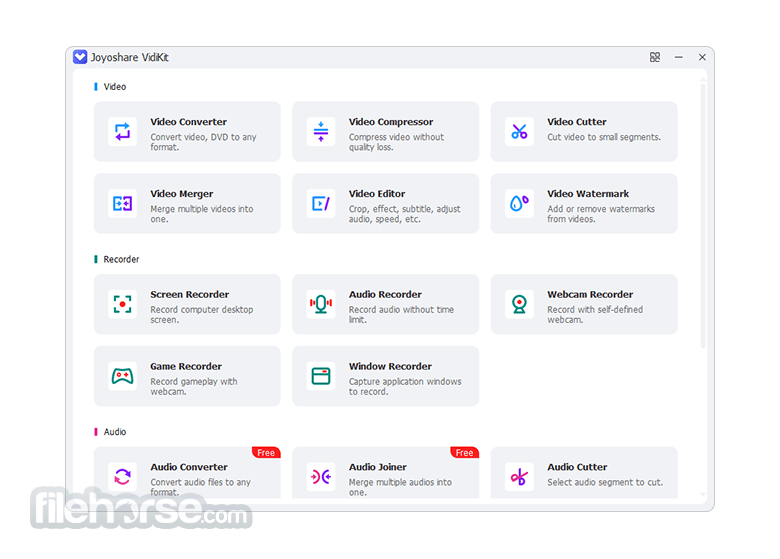The width and height of the screenshot is (780, 559).
Task: Click 'Crop, effect, subtitle, adjust audio' description
Action: pos(404,214)
